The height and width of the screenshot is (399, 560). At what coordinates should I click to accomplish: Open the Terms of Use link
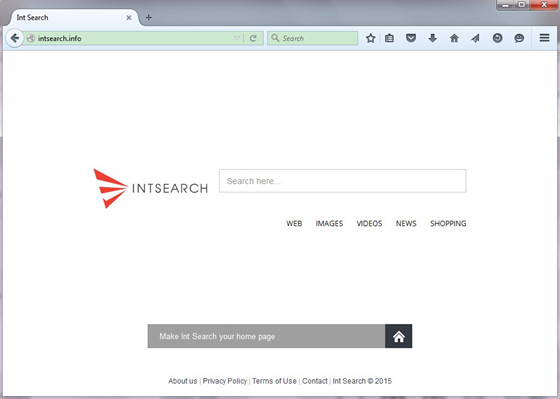point(274,381)
